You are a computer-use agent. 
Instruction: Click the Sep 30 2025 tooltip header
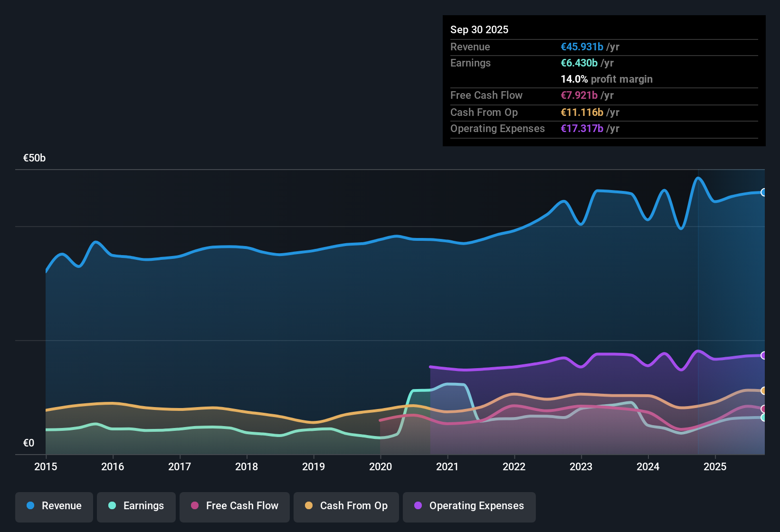click(x=479, y=29)
